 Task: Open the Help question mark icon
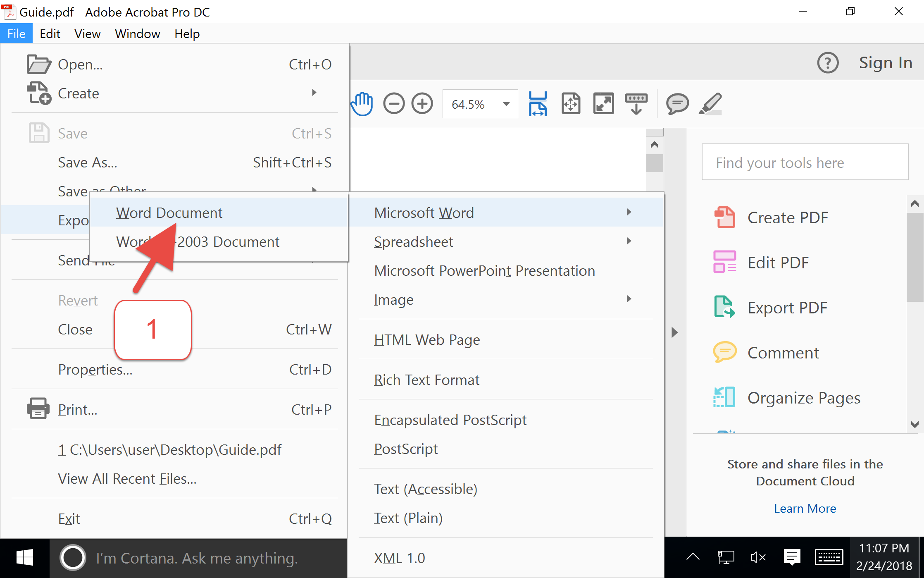pyautogui.click(x=828, y=63)
